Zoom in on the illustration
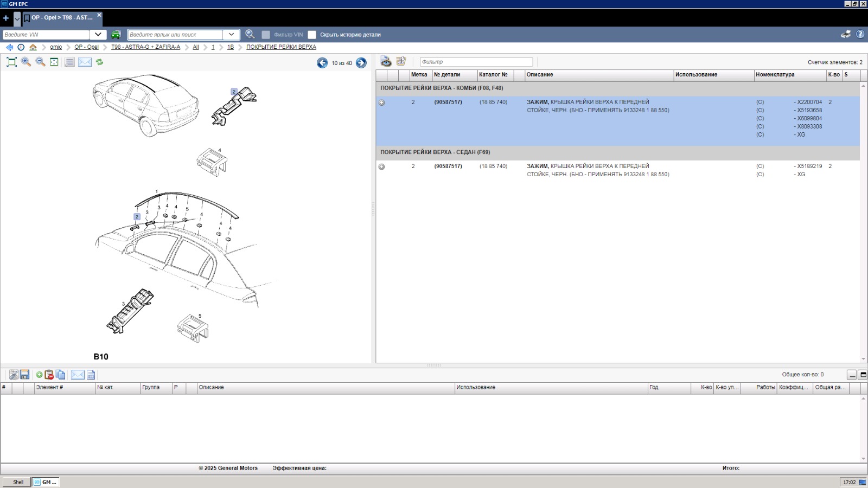The image size is (868, 488). pyautogui.click(x=26, y=62)
